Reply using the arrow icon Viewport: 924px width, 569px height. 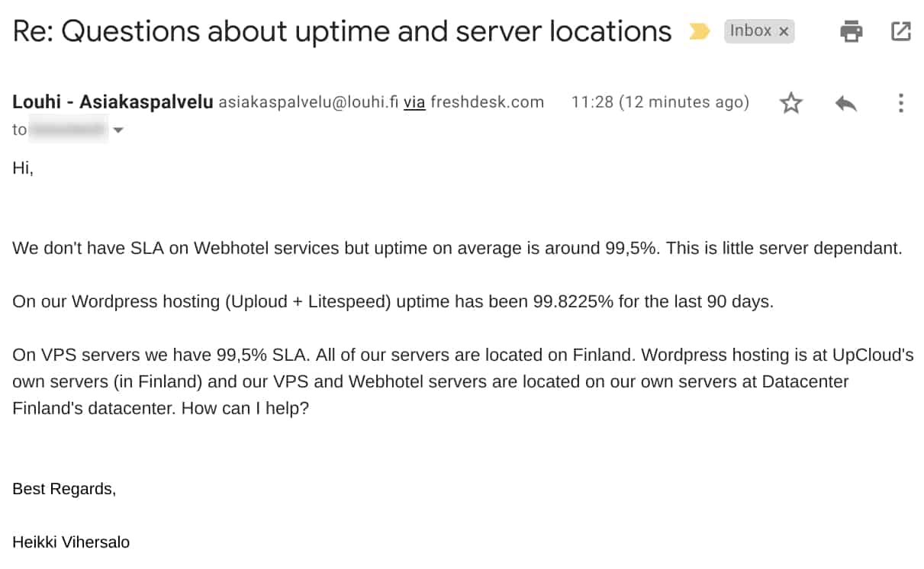(846, 103)
